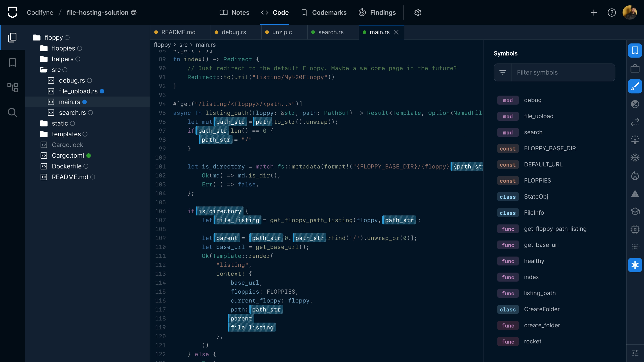Open the dependency tree view icon

pos(12,87)
